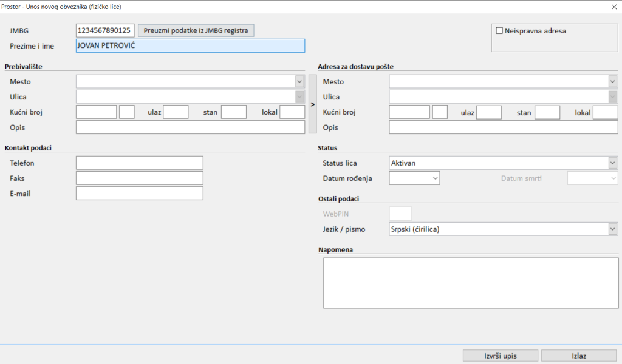Click the Opis field under Prebivalište

tap(190, 127)
